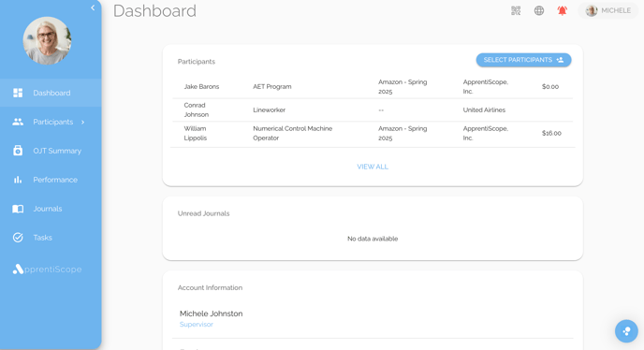
Task: Open the red notifications bell
Action: [x=563, y=10]
